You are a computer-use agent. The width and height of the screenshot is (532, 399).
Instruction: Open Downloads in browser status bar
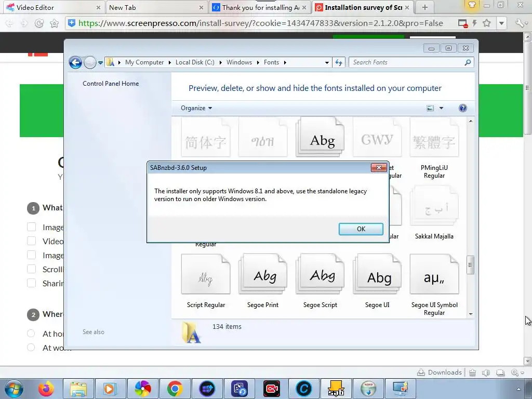coord(440,372)
